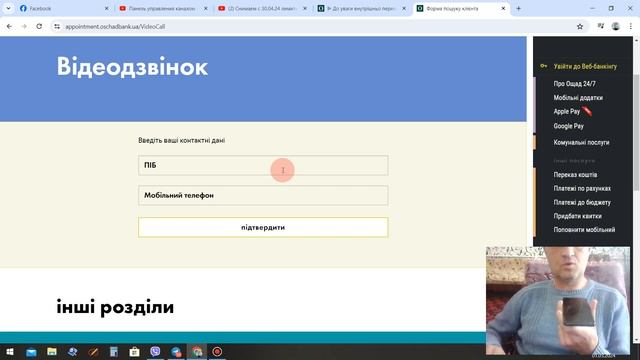Open Microsoft Store from taskbar
This screenshot has width=640, height=360.
tap(134, 352)
